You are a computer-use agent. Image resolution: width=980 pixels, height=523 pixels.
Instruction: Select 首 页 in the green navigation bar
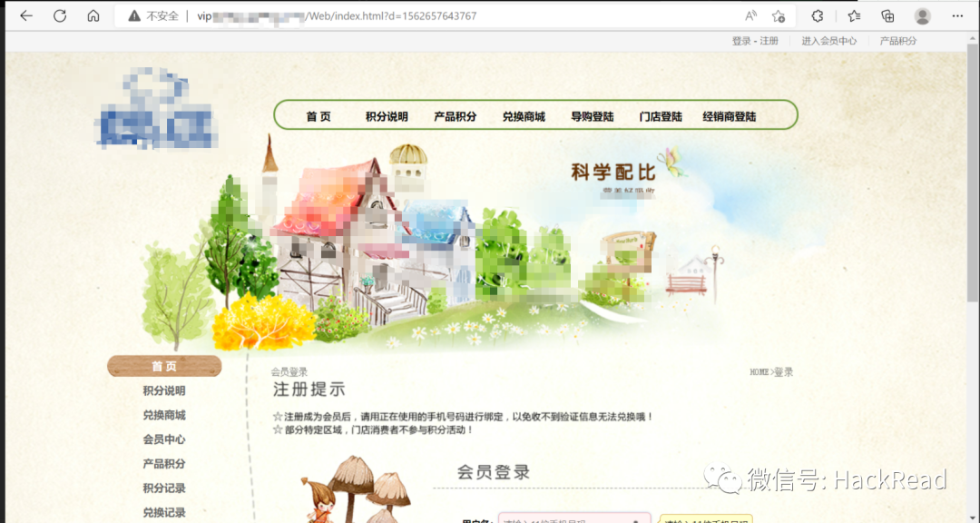point(318,116)
